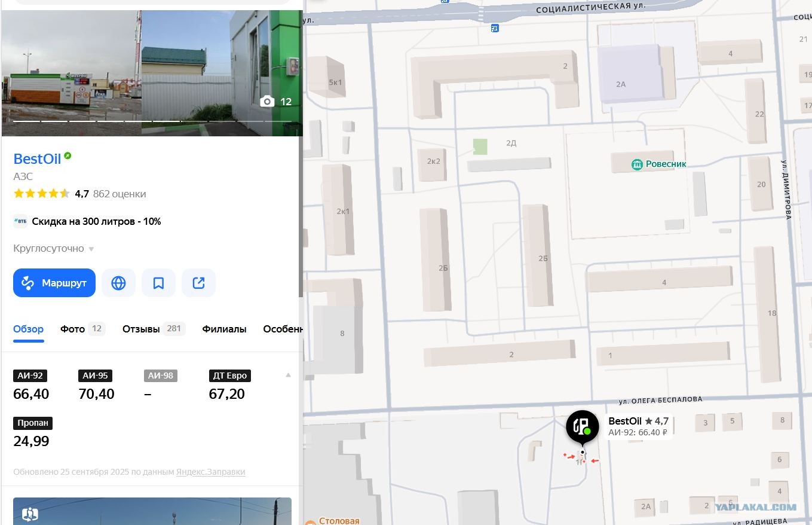
Task: Click building number 20 on the map
Action: tap(761, 184)
